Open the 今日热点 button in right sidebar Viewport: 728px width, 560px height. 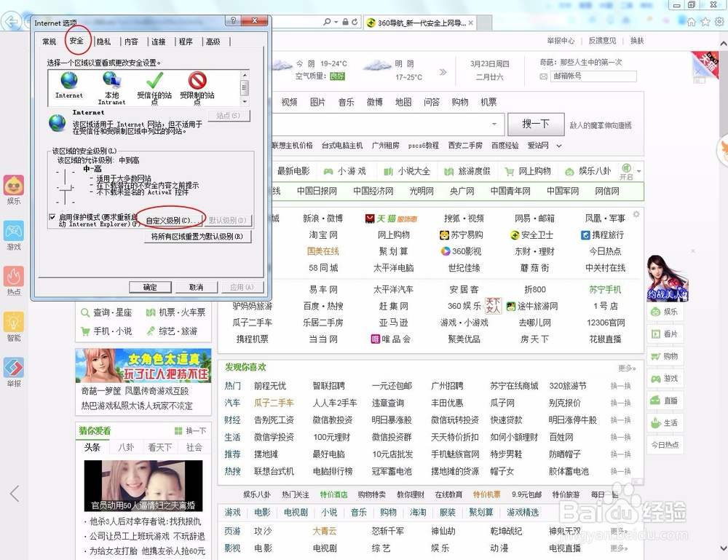click(665, 445)
